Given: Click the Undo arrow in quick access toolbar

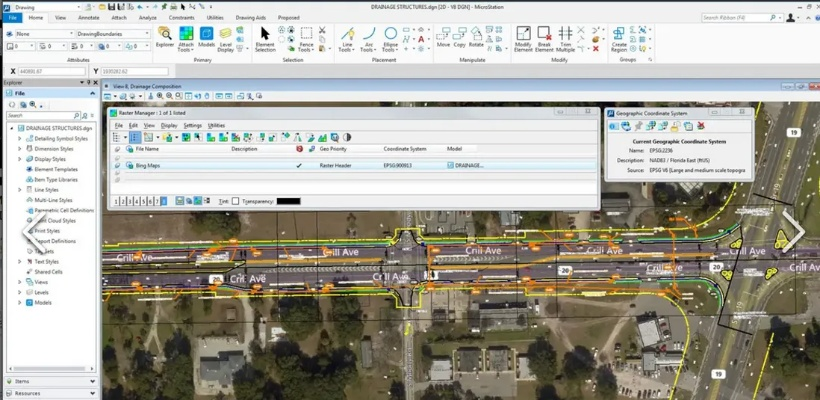Looking at the screenshot, I should tap(140, 7).
